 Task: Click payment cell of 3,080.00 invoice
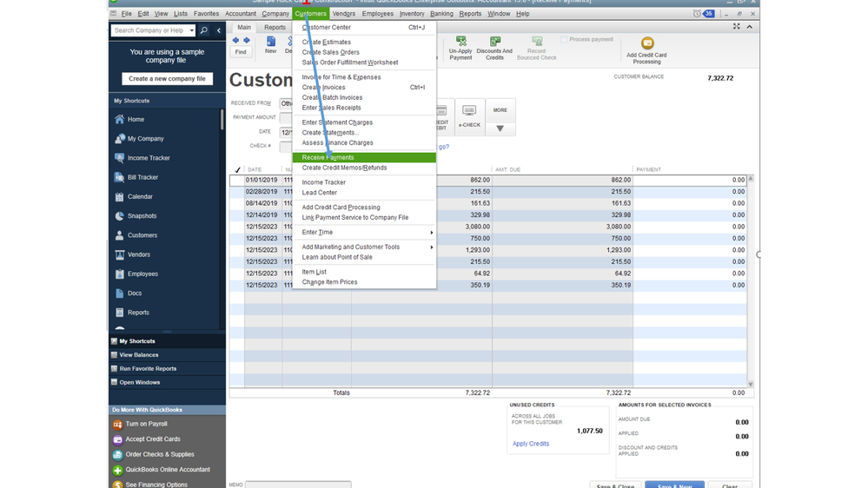(x=690, y=227)
